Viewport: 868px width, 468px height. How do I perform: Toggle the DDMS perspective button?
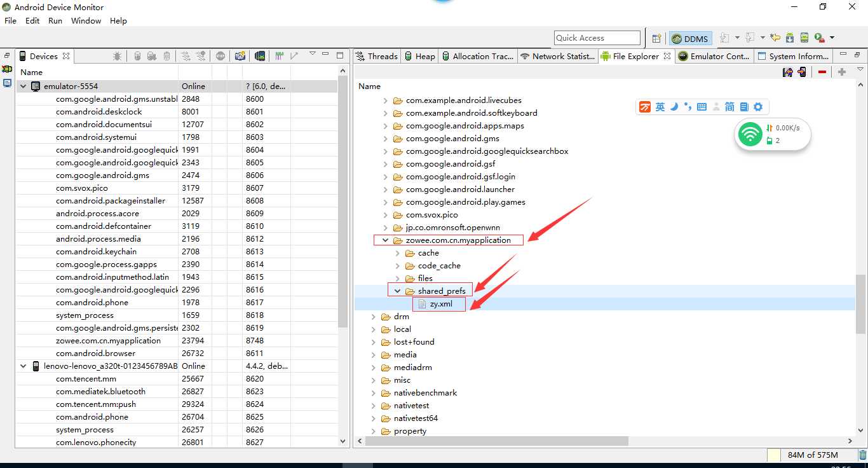coord(690,39)
